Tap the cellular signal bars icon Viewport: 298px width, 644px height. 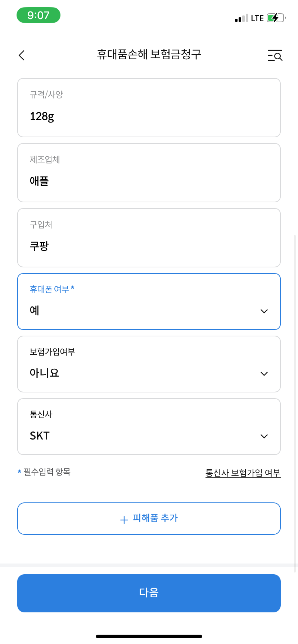point(241,18)
